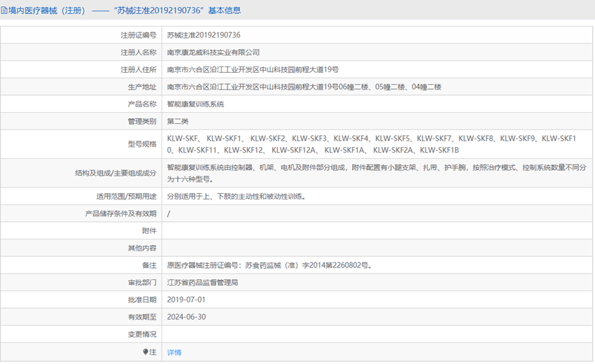Click the document icon in the page title
This screenshot has height=364, width=595.
coord(3,10)
